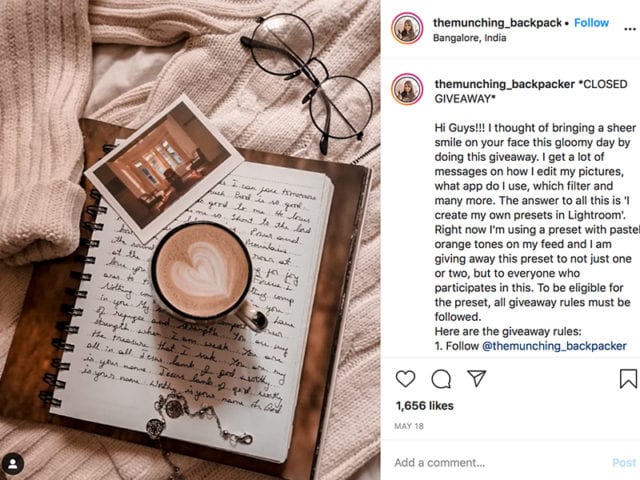The image size is (640, 480).
Task: Share the post with the paper plane icon
Action: coord(476,378)
